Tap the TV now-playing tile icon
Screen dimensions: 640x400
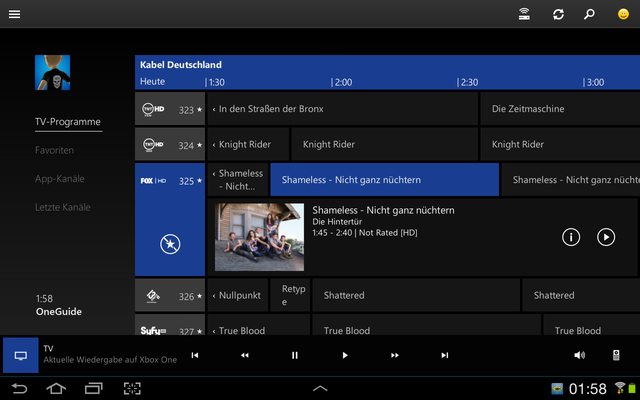pyautogui.click(x=21, y=355)
